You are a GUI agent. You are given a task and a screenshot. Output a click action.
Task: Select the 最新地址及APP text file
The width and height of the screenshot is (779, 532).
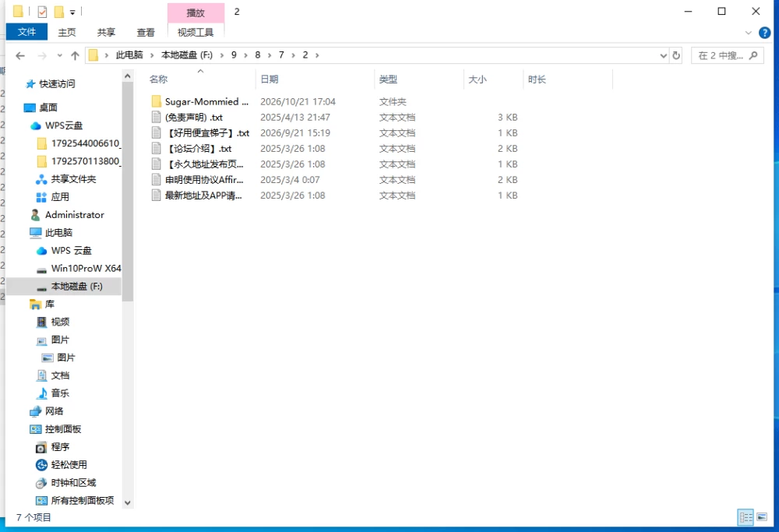[197, 196]
